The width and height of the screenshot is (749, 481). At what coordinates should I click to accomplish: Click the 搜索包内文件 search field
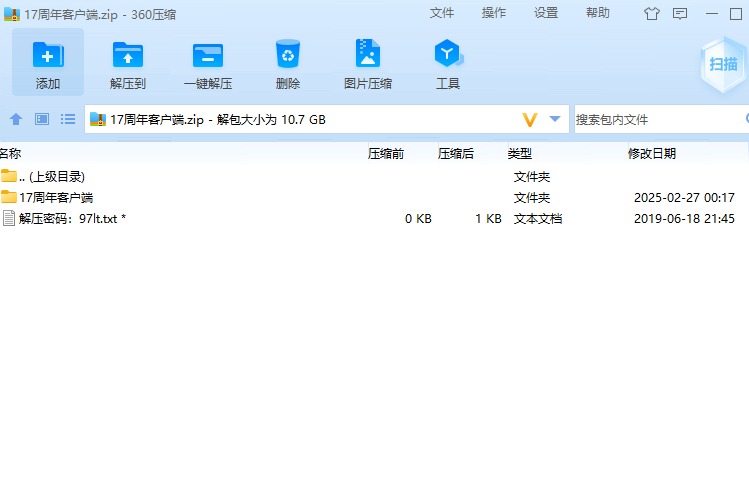(662, 119)
